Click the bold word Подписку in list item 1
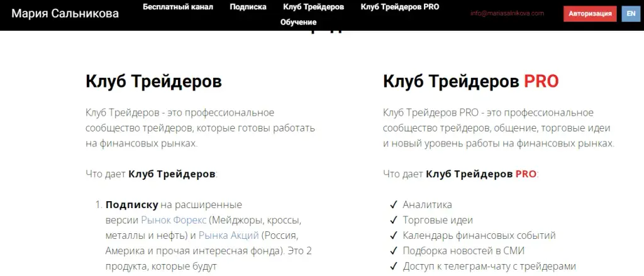The image size is (644, 276). point(132,204)
